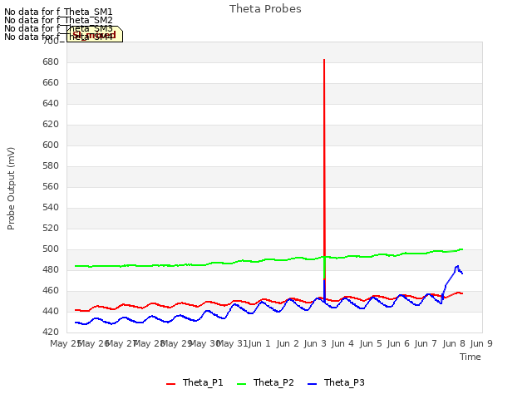Viewport: 532px width, 399px height.
Task: Click the 560 y-axis tick label
Action: (x=51, y=186)
